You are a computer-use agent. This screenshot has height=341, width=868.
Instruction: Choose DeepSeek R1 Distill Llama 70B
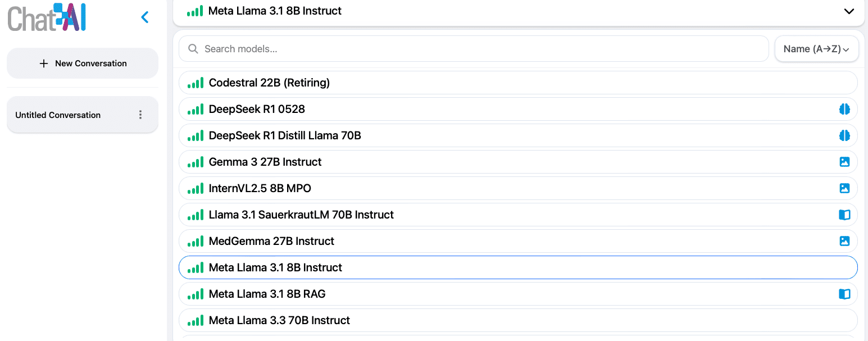518,135
